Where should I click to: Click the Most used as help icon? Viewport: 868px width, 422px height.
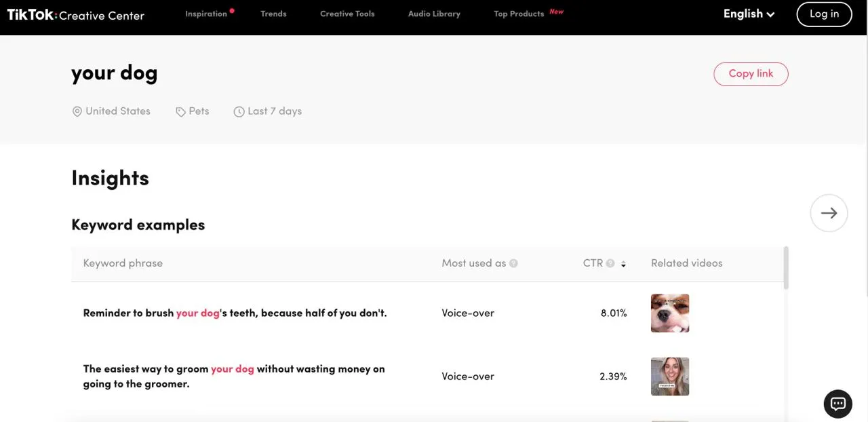[x=513, y=263]
